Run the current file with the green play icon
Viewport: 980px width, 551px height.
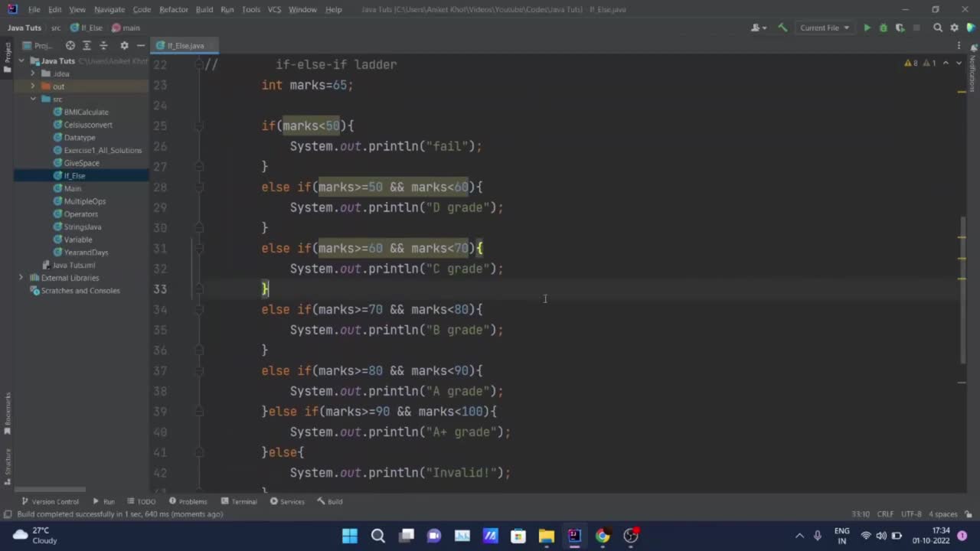[867, 28]
